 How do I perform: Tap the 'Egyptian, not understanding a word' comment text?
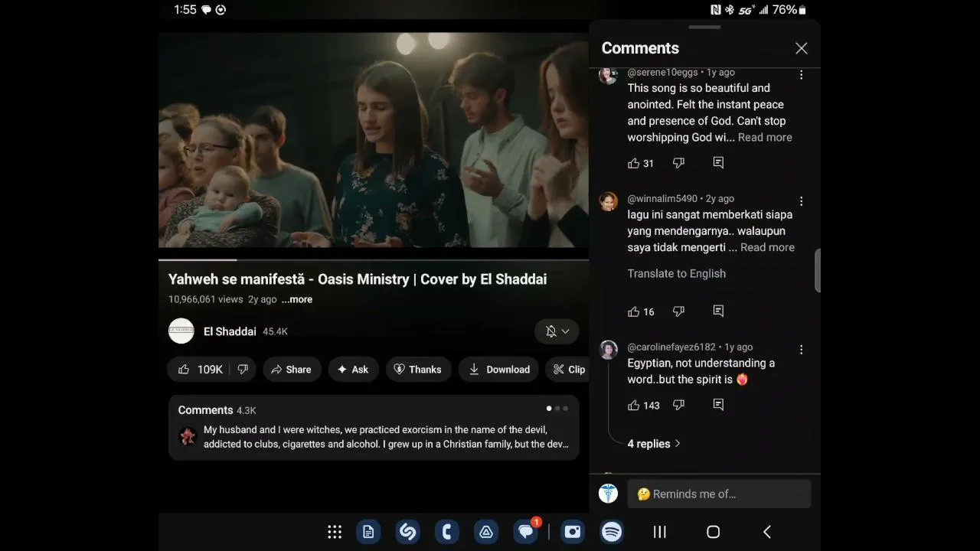click(x=701, y=371)
